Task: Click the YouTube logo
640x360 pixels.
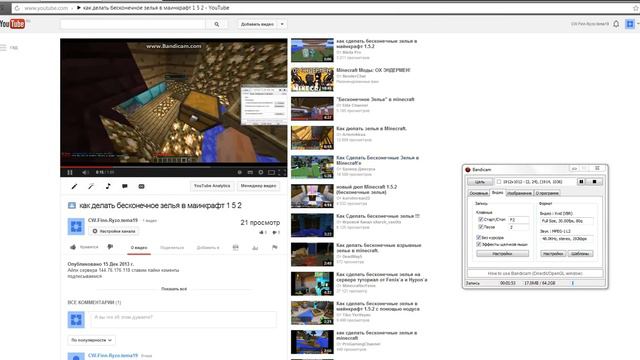Action: pos(13,24)
